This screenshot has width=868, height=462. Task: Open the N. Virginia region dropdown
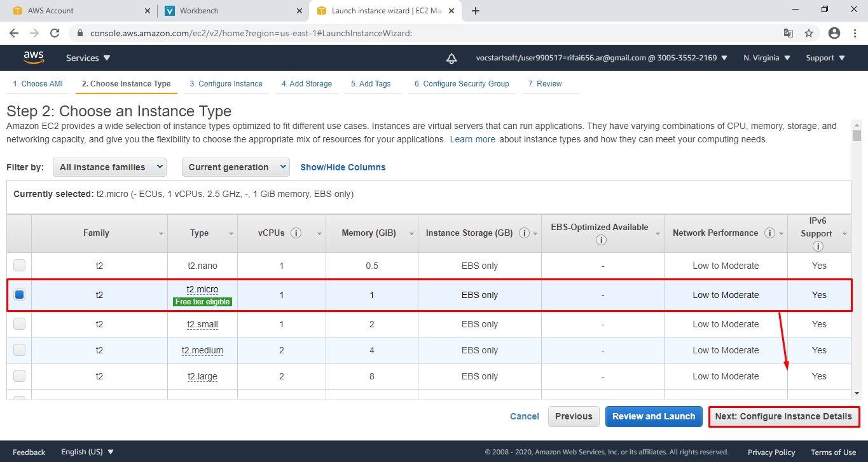(767, 58)
